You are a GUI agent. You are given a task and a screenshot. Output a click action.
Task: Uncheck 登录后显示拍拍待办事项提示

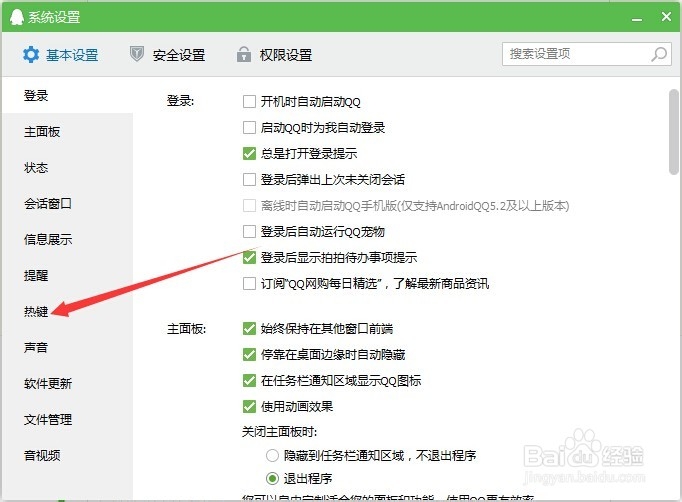tap(249, 258)
